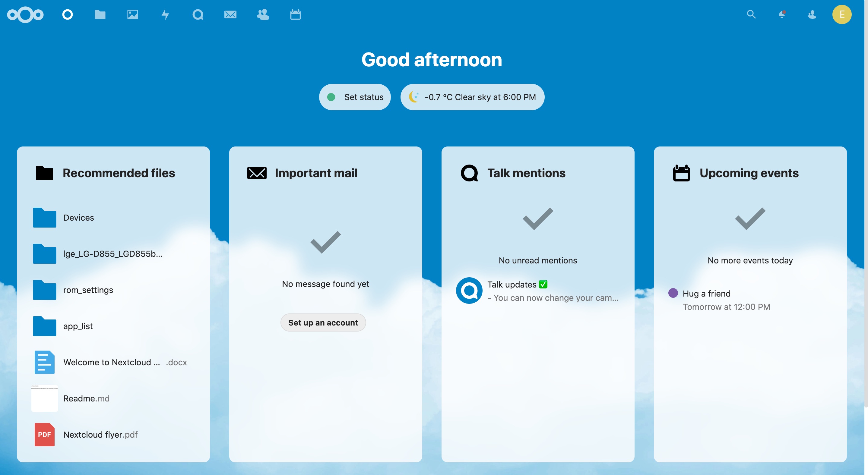Open the notifications bell icon

[x=782, y=14]
